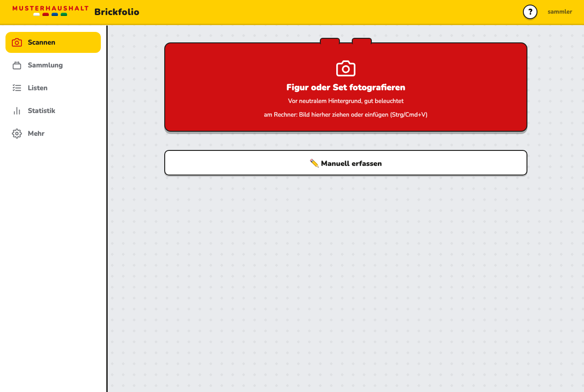
Task: Click the camera icon beside Scannen
Action: point(17,42)
